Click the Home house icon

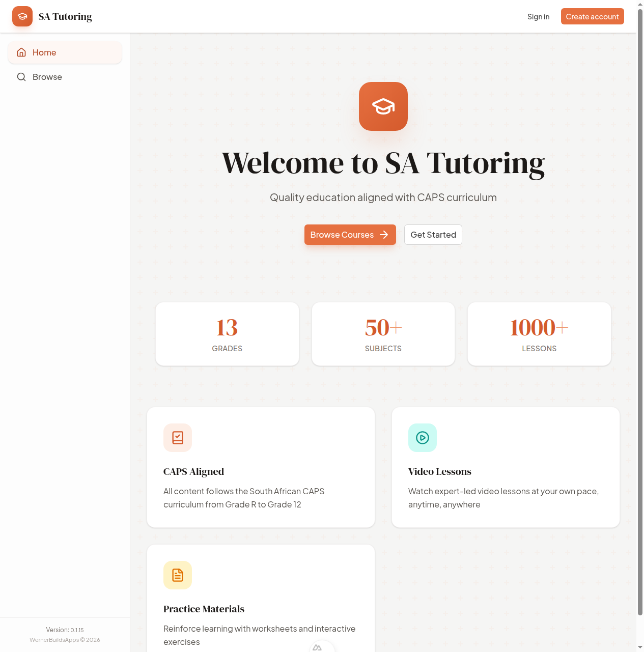tap(21, 52)
